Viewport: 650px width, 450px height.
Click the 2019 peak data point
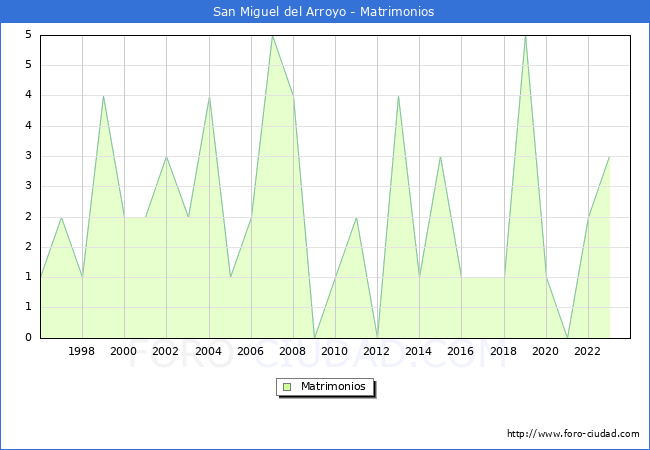(525, 35)
